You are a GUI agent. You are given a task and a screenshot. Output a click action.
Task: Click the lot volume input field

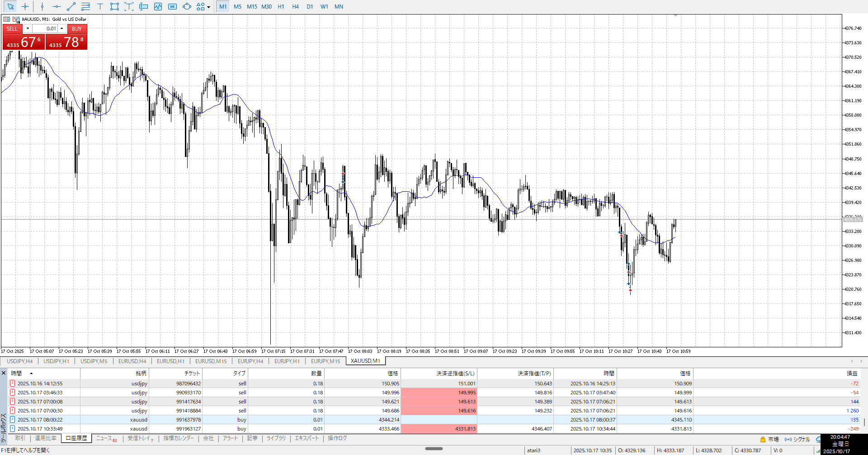tap(45, 28)
